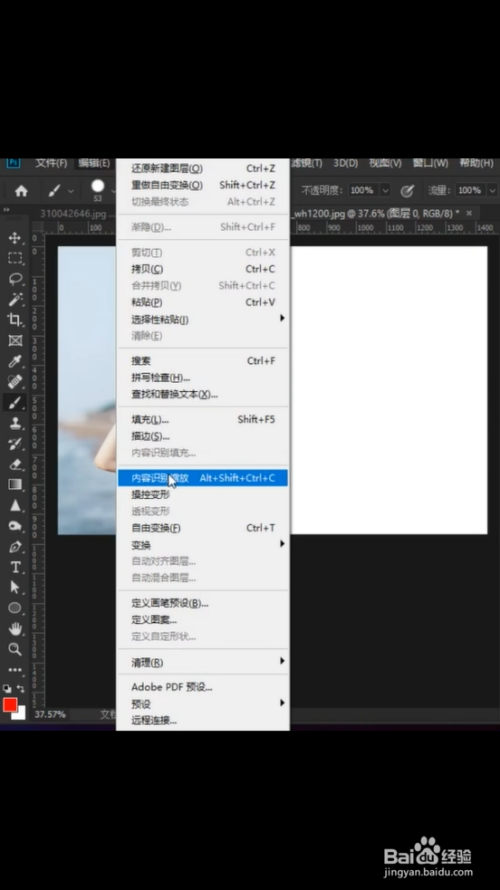Select the Move tool
Image resolution: width=500 pixels, height=890 pixels.
[15, 238]
